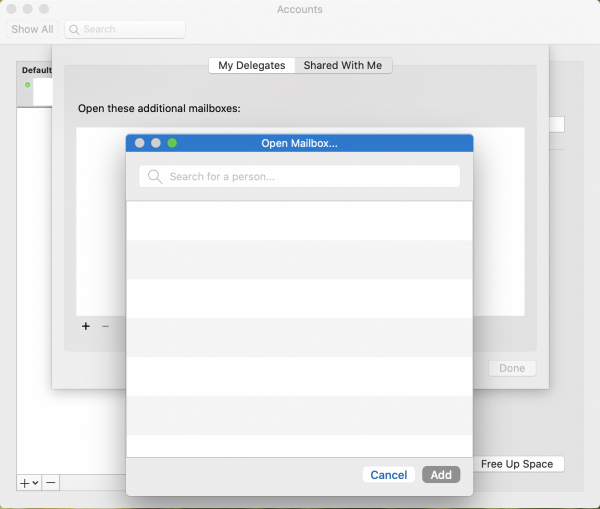
Task: Click the Done button
Action: click(512, 368)
